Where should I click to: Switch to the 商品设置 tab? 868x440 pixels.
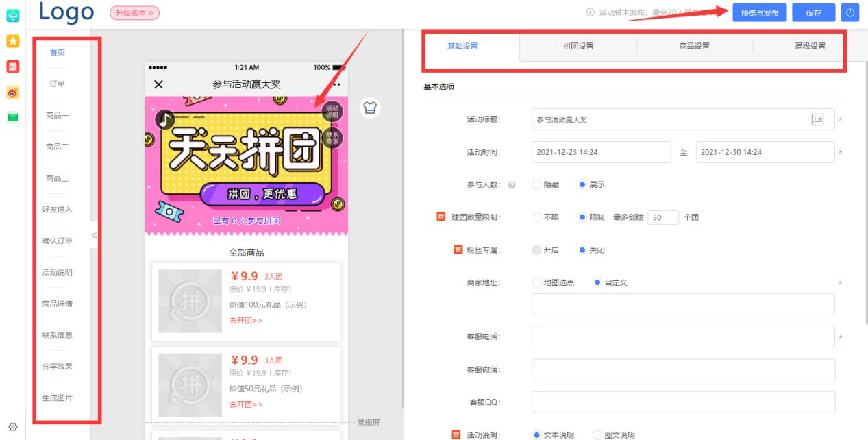[x=695, y=47]
